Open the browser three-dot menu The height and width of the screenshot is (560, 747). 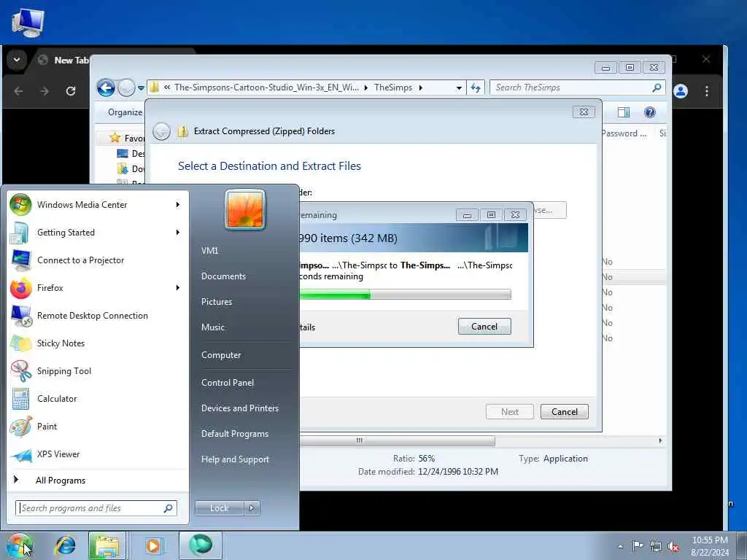click(706, 91)
